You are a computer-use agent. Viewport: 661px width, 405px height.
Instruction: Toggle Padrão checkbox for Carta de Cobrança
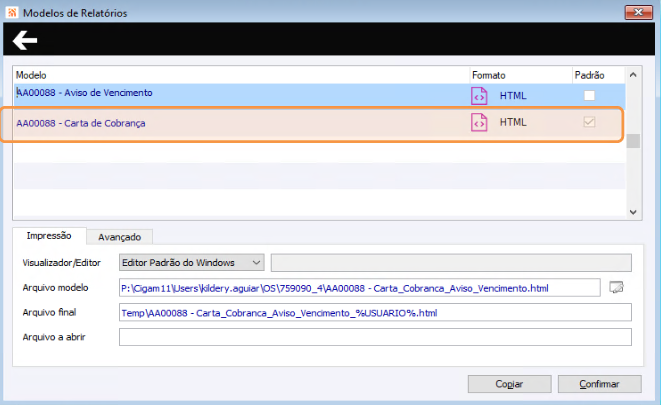pos(589,122)
